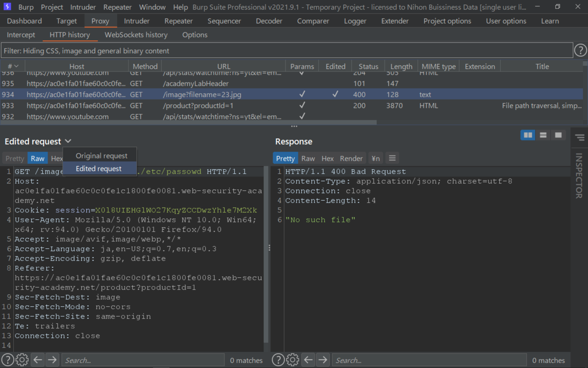Click Edited checkmark in row 934
This screenshot has height=368, width=588.
335,94
